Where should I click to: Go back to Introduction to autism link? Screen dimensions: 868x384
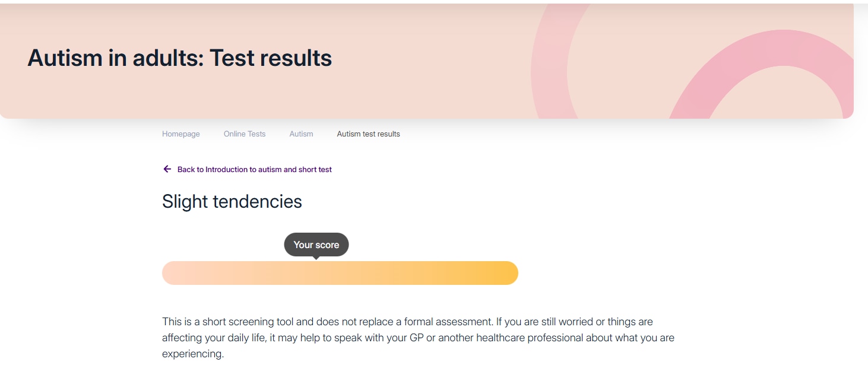click(254, 170)
